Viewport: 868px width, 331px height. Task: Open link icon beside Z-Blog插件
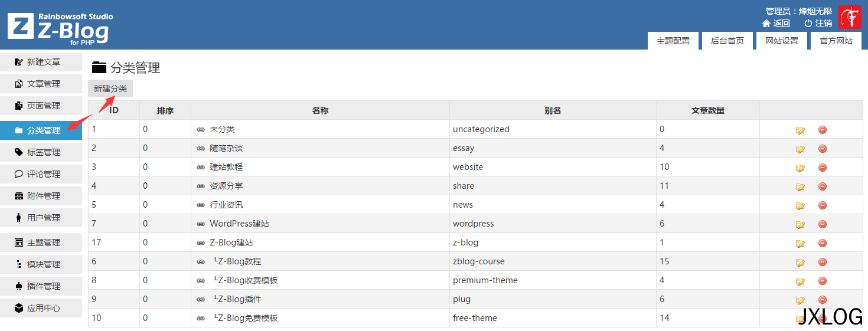click(201, 300)
